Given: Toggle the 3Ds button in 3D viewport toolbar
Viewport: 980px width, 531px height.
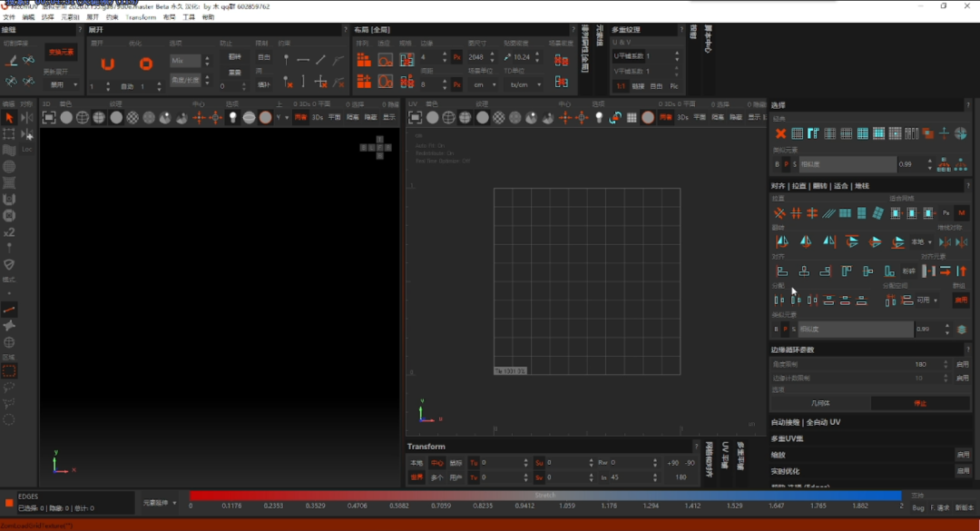Looking at the screenshot, I should pos(318,118).
